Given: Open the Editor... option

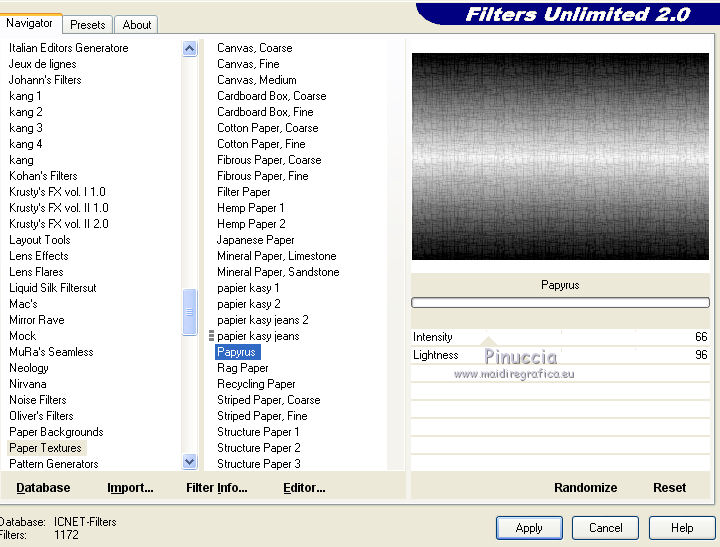Looking at the screenshot, I should pos(304,488).
